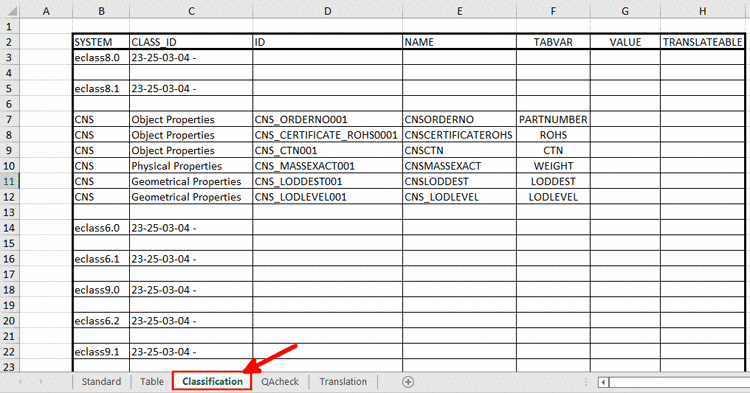Select the eclass6.2 cell
The image size is (750, 393).
[101, 321]
